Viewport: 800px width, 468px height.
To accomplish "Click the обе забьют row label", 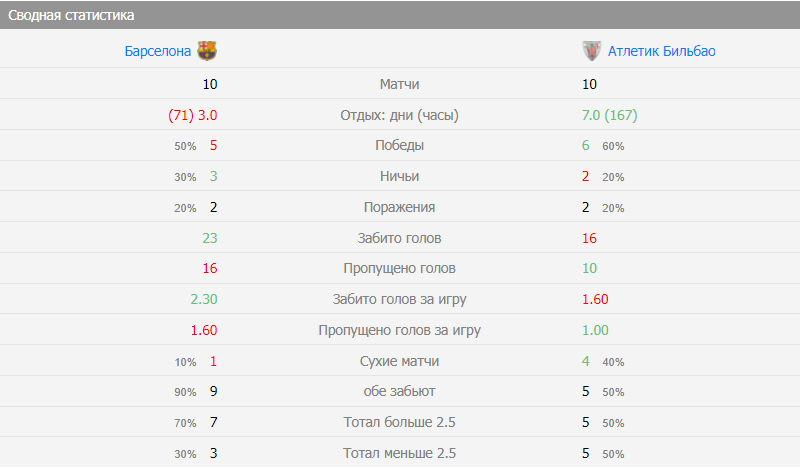I will 400,392.
